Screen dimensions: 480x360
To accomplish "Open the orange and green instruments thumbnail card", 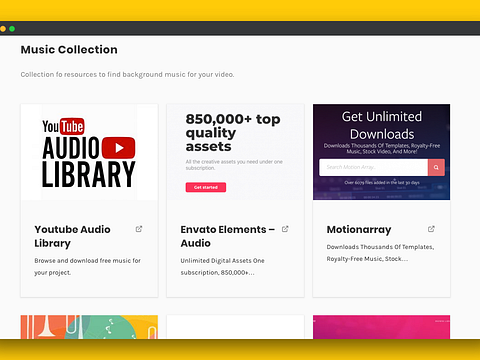I will (89, 327).
